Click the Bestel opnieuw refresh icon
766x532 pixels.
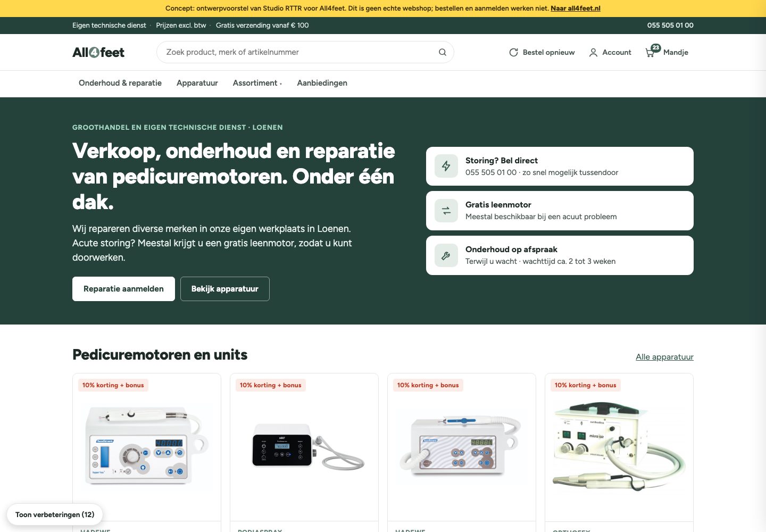[513, 52]
